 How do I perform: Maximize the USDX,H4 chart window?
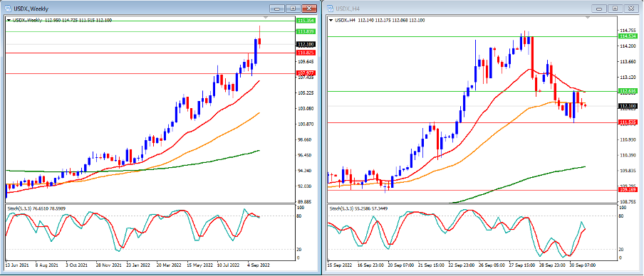pyautogui.click(x=615, y=9)
